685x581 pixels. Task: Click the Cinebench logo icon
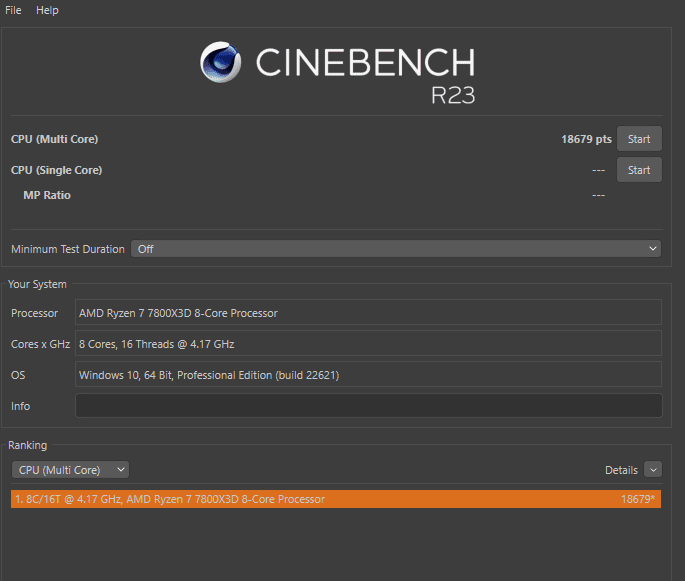(221, 62)
